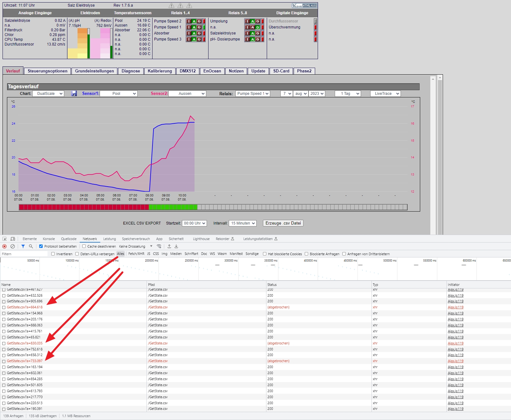Check Blockierte Anfragen option
Viewport: 511px width, 420px height.
tap(306, 254)
